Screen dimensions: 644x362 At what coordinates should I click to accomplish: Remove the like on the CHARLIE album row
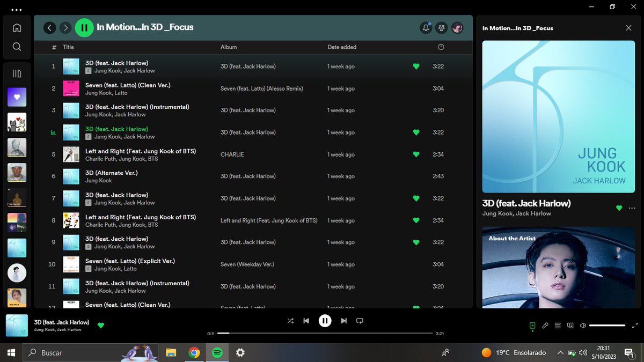[416, 154]
